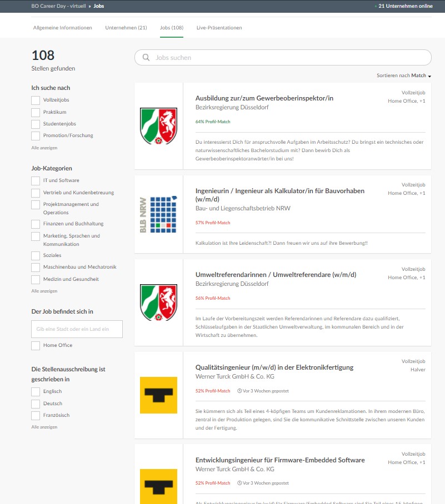Switch to the Unternehmen (21) tab
Screen dimensions: 445x504
(126, 28)
